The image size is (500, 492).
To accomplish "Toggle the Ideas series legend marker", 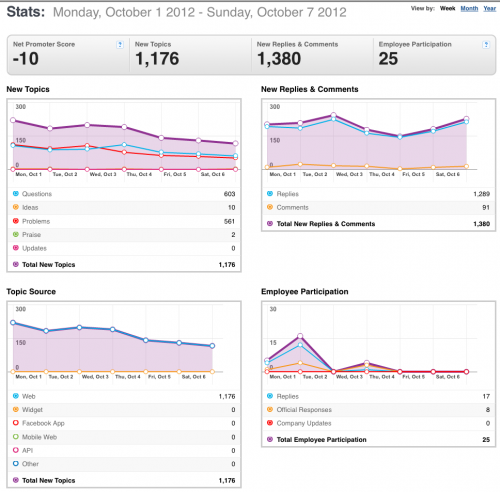I will pos(16,207).
